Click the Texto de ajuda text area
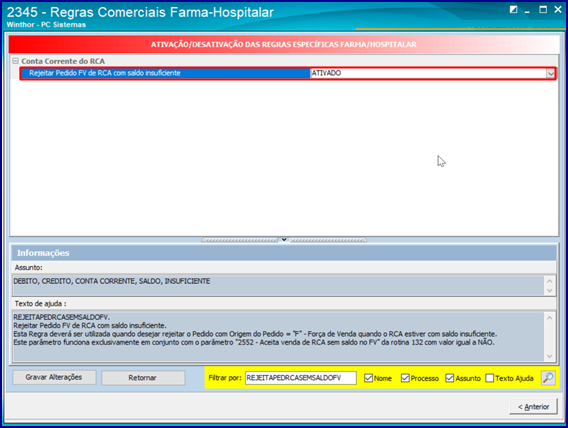The width and height of the screenshot is (568, 428). [x=278, y=337]
